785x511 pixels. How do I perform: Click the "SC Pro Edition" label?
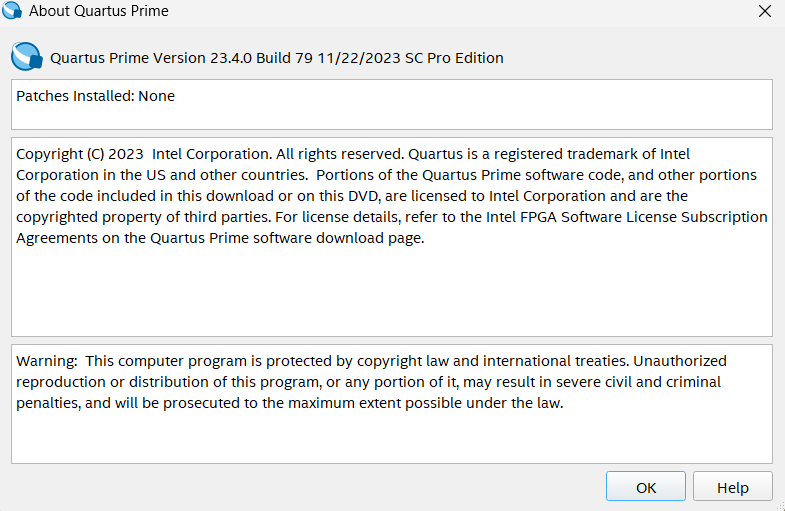[454, 58]
